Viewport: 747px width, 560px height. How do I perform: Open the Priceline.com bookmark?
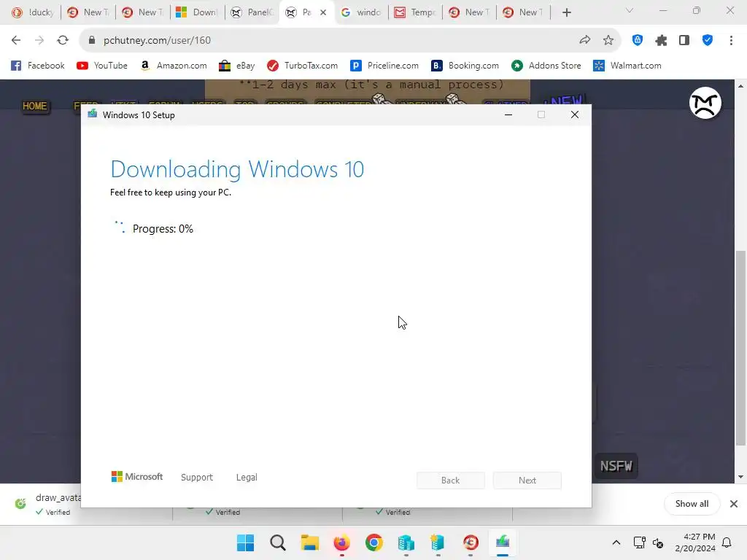pyautogui.click(x=384, y=66)
